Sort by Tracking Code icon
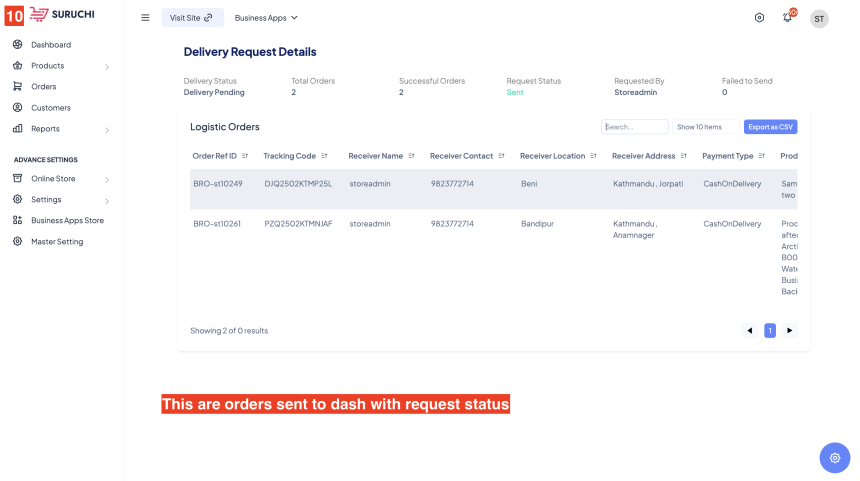860x481 pixels. [325, 156]
